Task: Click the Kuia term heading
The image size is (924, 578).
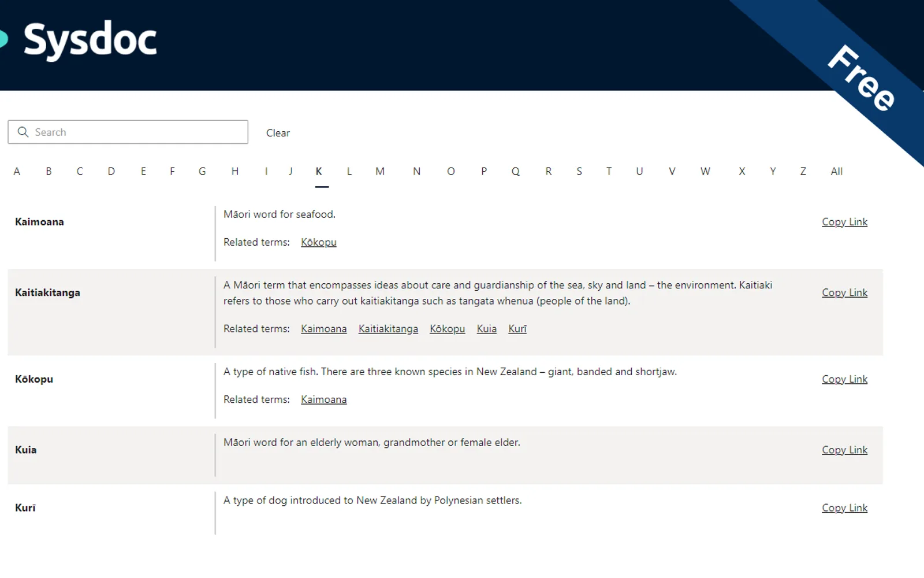Action: click(25, 450)
